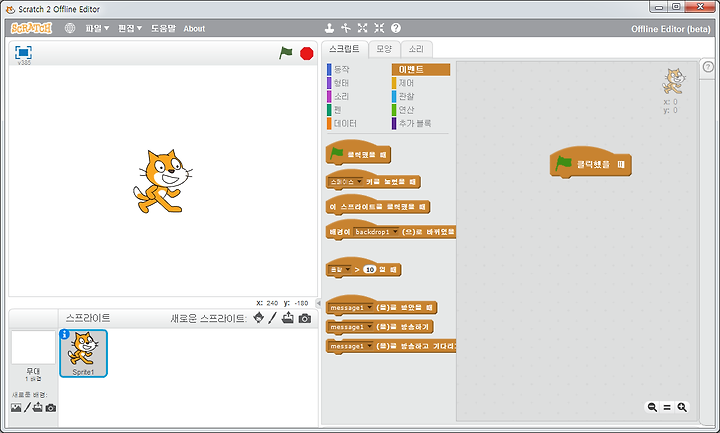Click green flag hat block in palette
The image size is (720, 433).
[x=358, y=153]
